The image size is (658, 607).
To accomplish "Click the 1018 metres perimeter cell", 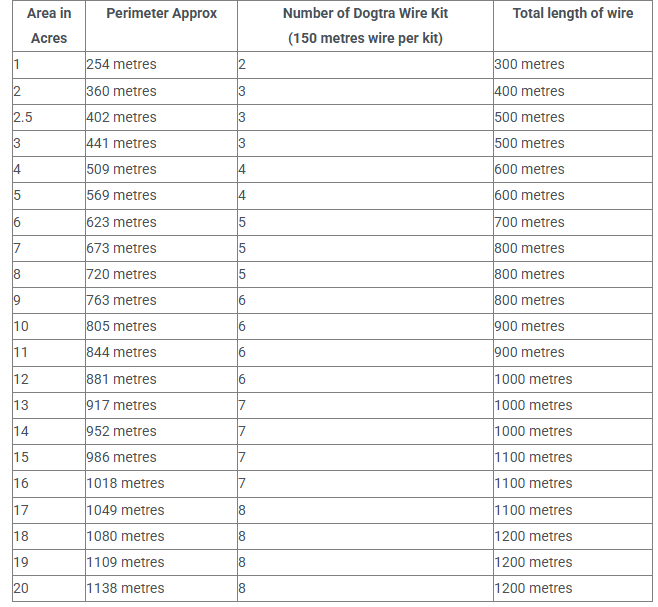I will [x=126, y=483].
